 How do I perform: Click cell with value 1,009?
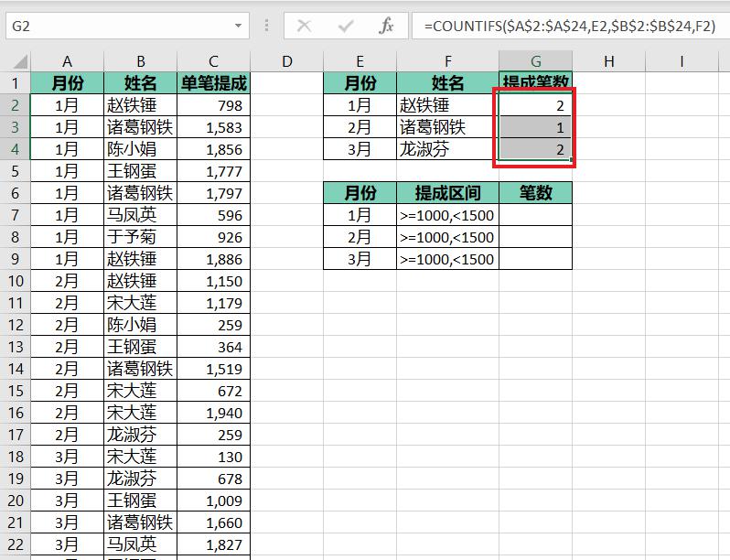(x=214, y=501)
